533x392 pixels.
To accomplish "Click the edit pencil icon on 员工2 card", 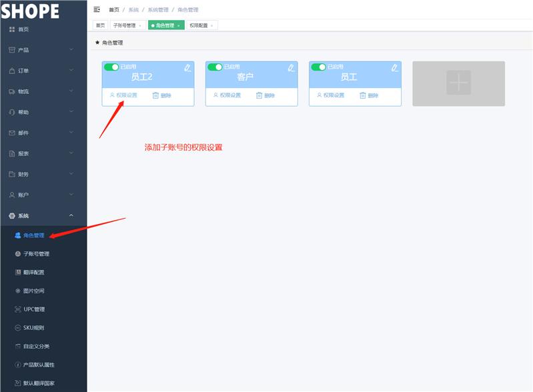I will (187, 68).
